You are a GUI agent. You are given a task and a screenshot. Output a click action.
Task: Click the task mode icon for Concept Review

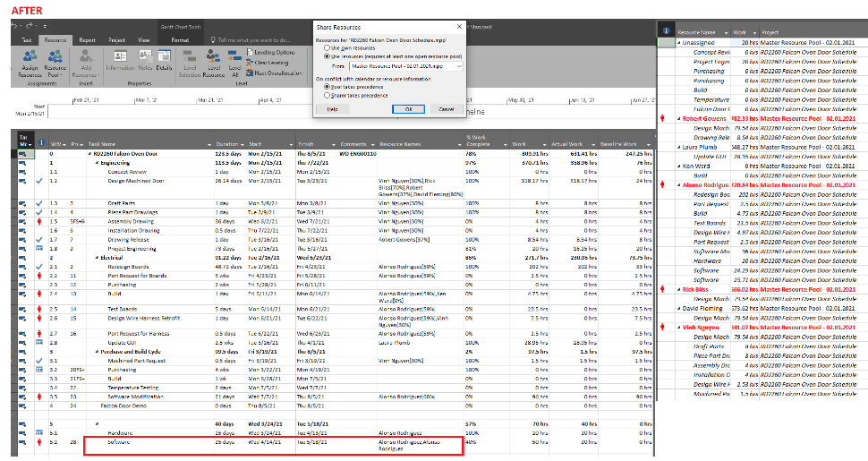pyautogui.click(x=22, y=173)
